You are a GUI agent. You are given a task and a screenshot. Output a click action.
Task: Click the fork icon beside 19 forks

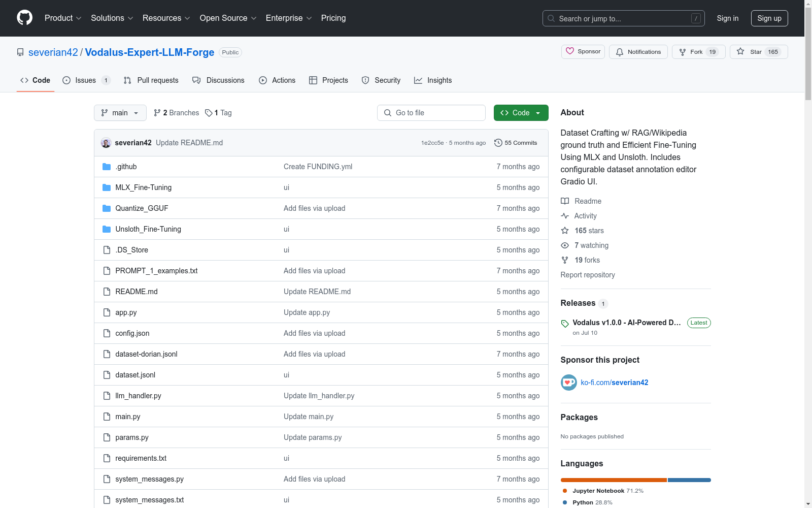point(565,260)
